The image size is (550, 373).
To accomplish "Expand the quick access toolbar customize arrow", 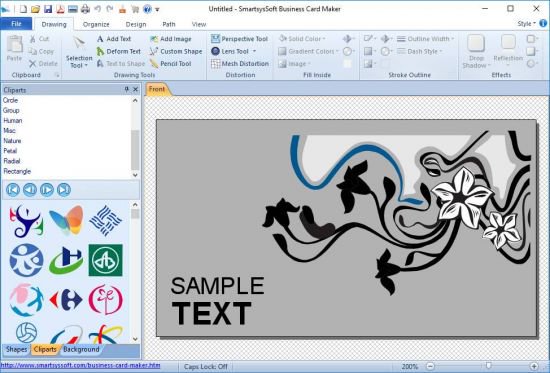I will pyautogui.click(x=157, y=9).
